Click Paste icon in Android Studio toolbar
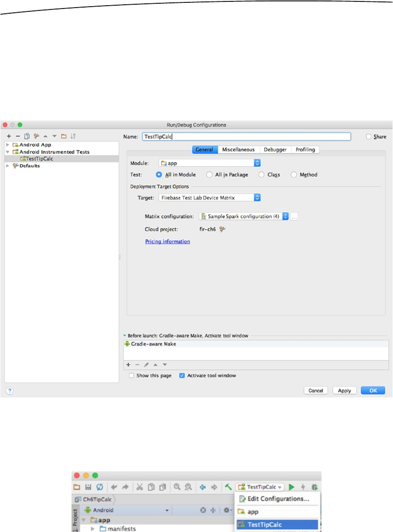This screenshot has width=393, height=532. click(163, 487)
